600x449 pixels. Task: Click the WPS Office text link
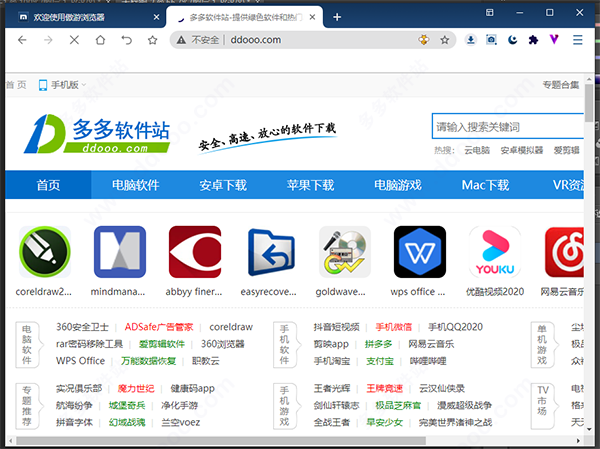pyautogui.click(x=80, y=361)
